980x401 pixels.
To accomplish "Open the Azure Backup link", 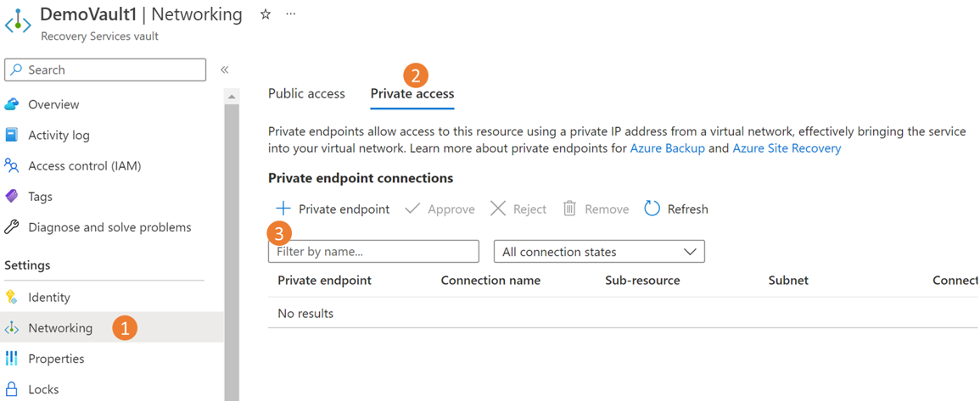I will click(667, 148).
